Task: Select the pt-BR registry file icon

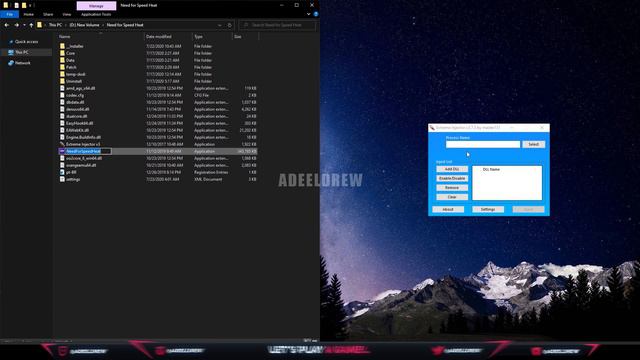Action: pyautogui.click(x=62, y=172)
